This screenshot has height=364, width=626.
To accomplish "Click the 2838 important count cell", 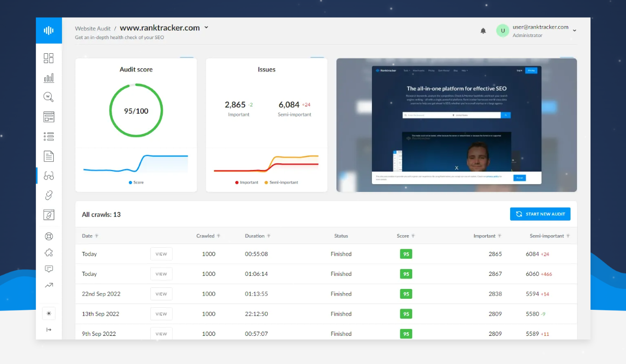I will (x=495, y=294).
